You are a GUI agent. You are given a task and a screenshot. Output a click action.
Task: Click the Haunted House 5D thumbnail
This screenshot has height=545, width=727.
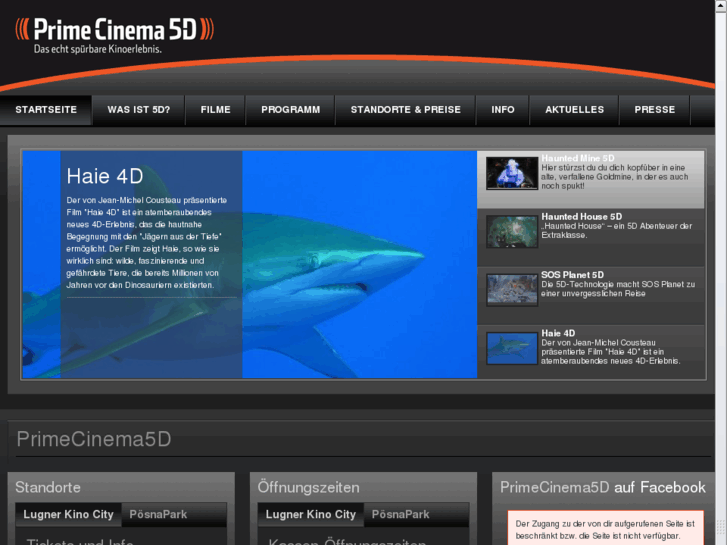512,231
